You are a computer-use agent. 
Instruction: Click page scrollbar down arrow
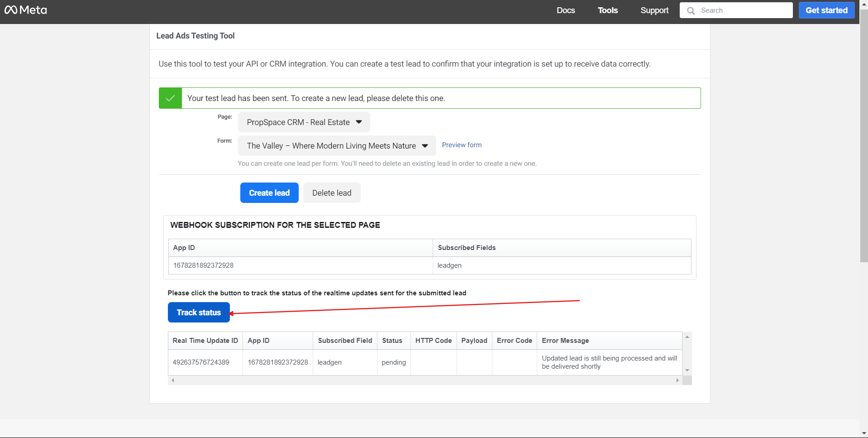(x=864, y=433)
